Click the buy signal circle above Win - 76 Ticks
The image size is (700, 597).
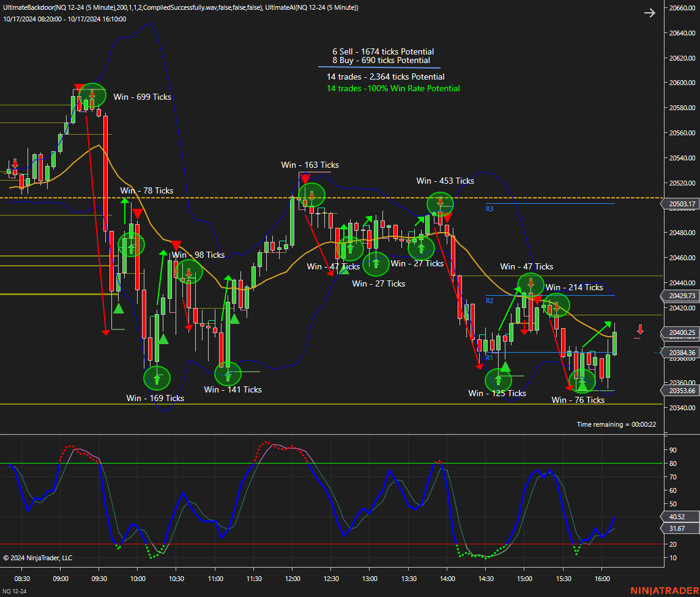[x=582, y=381]
